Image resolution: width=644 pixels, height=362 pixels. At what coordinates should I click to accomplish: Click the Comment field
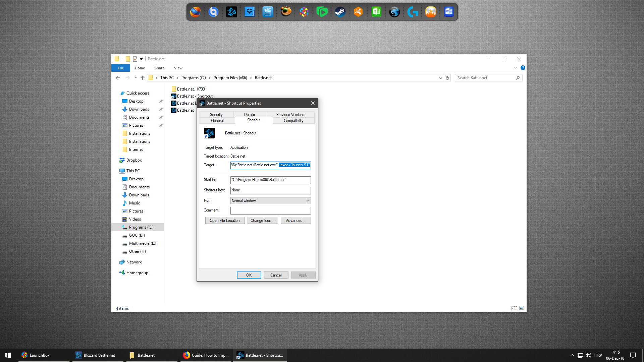270,210
